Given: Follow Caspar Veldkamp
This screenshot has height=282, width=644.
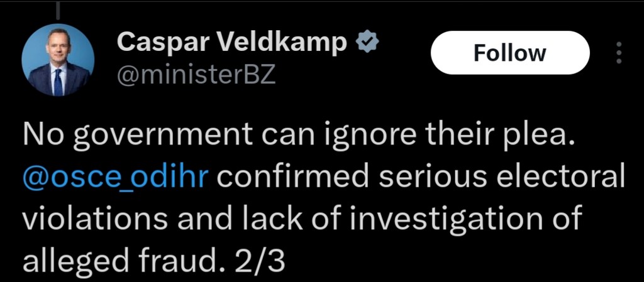Looking at the screenshot, I should (x=509, y=53).
